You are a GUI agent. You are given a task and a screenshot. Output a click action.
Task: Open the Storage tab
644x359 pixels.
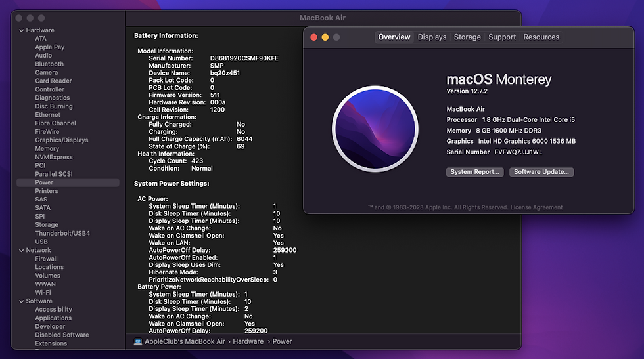tap(467, 37)
